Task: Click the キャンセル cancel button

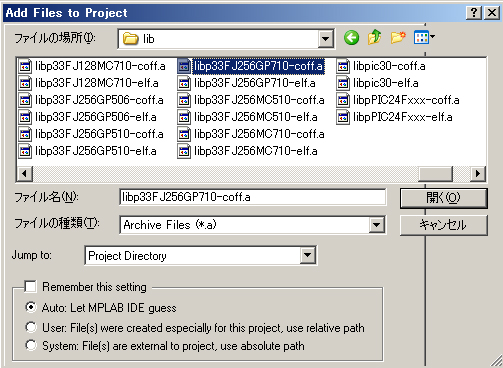Action: [x=443, y=225]
